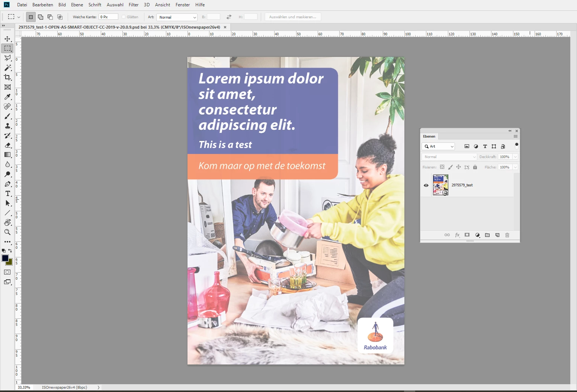577x392 pixels.
Task: Click the foreground color swatch
Action: click(x=5, y=258)
